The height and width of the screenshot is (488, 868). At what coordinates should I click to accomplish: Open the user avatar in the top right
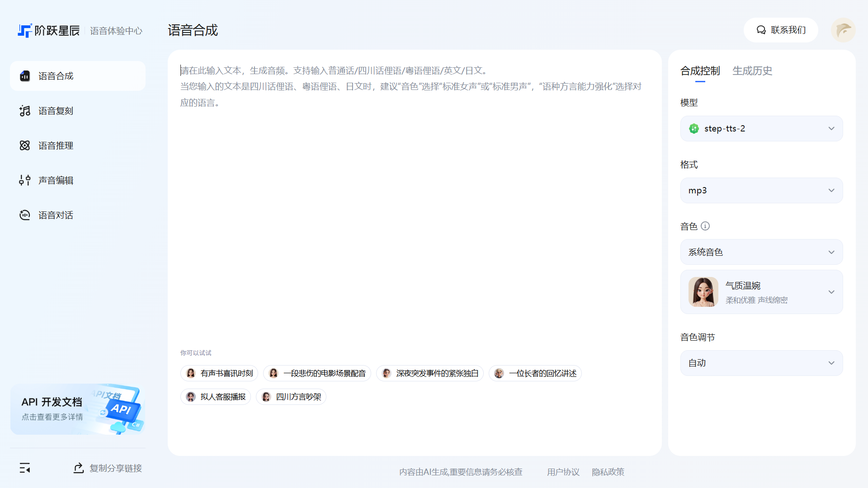click(843, 30)
